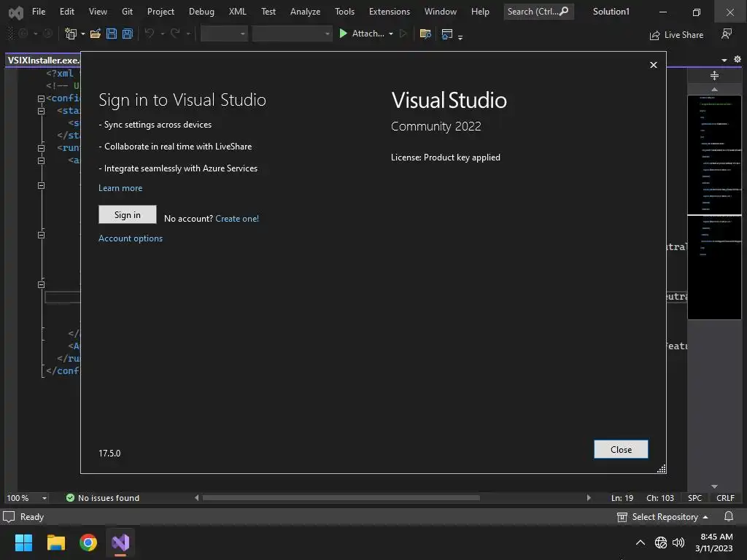Collapse the <run... XML node
This screenshot has width=747, height=560.
tap(41, 148)
